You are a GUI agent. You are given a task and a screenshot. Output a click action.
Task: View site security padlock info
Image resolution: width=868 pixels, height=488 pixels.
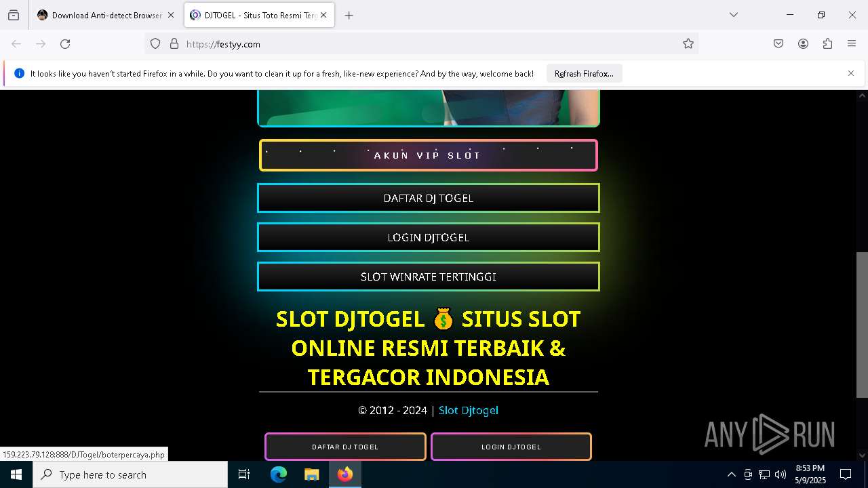174,44
